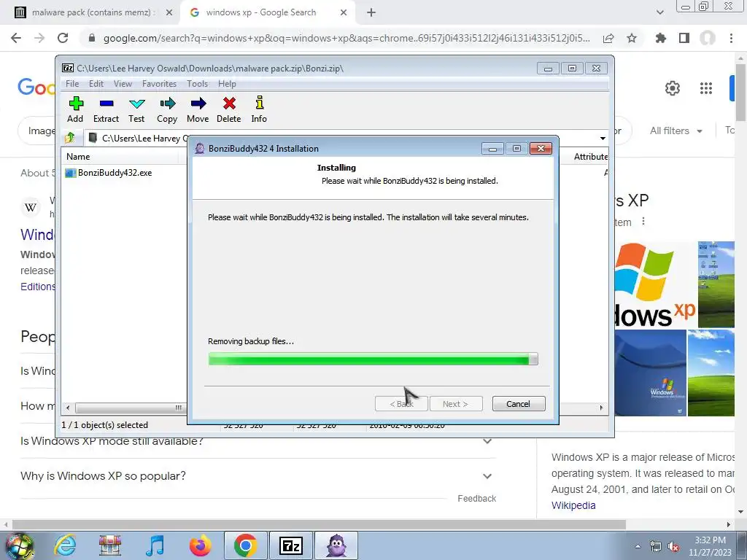747x560 pixels.
Task: Open the Chrome extensions puzzle icon
Action: 661,38
